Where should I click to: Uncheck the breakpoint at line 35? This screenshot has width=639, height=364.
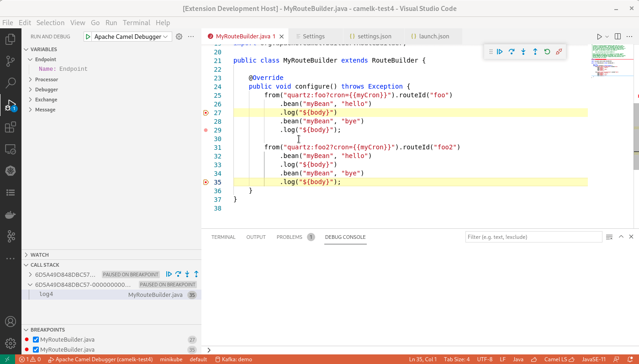[36, 349]
